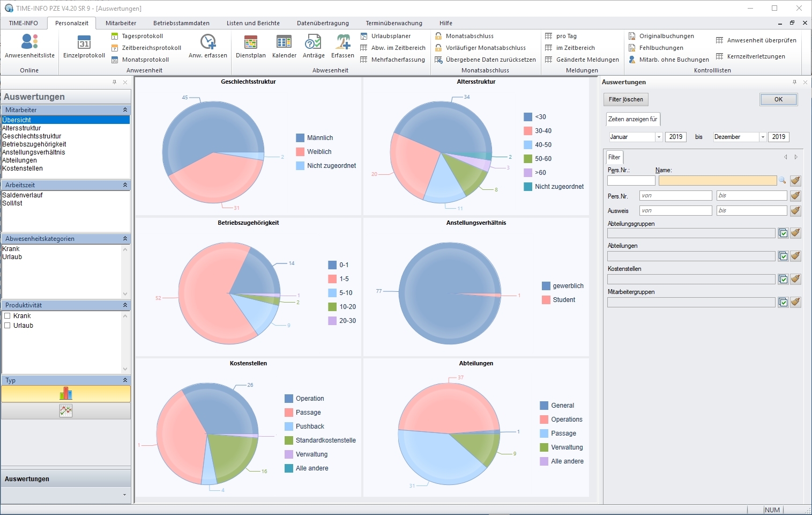Open the navigation pane options arrow below Auswertungen
812x515 pixels.
[x=124, y=495]
